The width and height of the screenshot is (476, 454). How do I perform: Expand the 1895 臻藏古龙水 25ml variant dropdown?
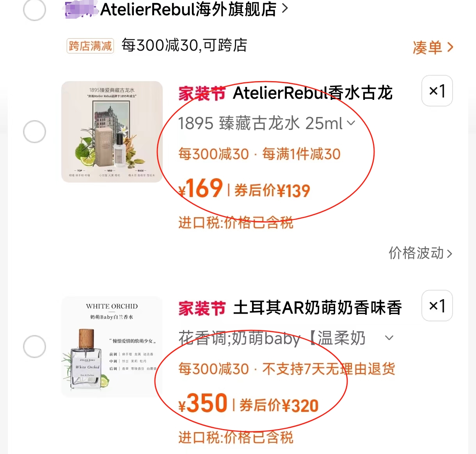coord(267,123)
